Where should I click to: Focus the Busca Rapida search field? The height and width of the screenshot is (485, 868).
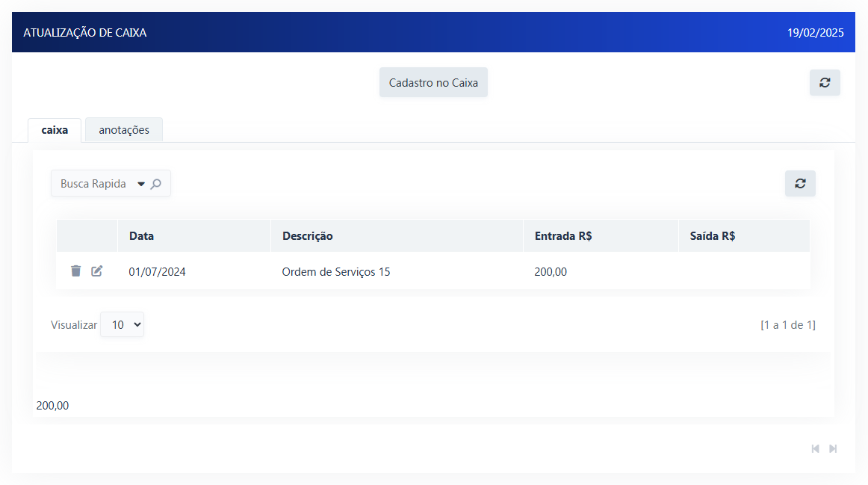(93, 184)
